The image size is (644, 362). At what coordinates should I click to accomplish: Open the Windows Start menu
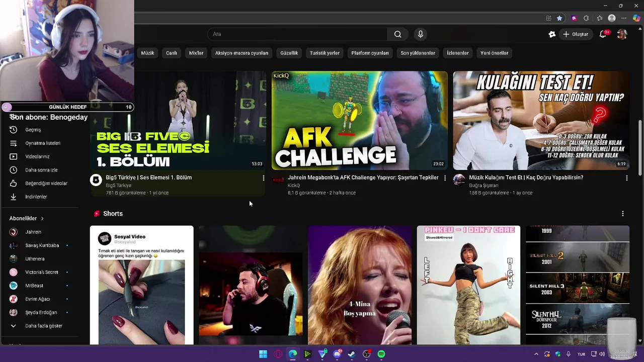pyautogui.click(x=263, y=354)
